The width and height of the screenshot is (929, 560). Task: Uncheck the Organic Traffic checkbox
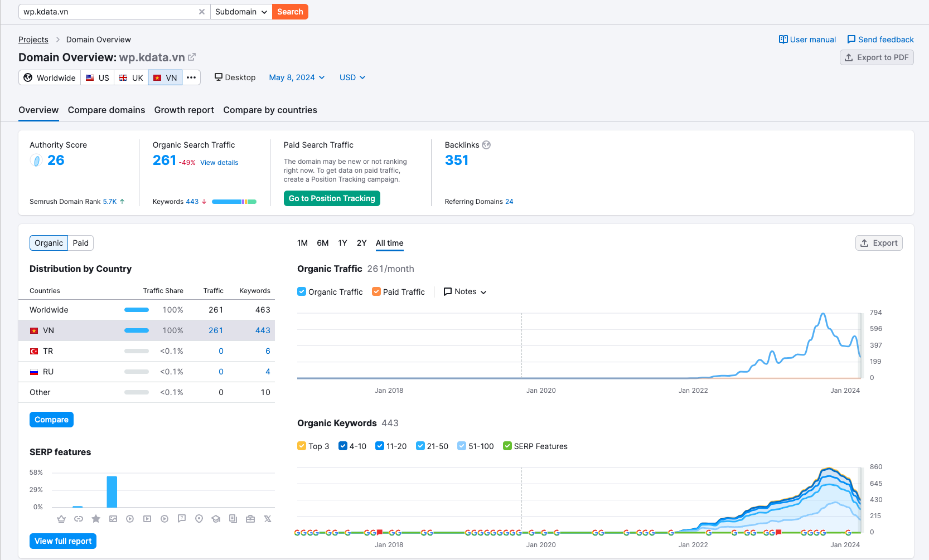point(302,291)
